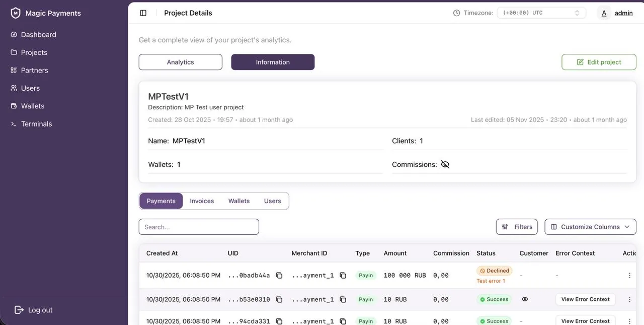
Task: Click the Commission column header
Action: [x=451, y=253]
